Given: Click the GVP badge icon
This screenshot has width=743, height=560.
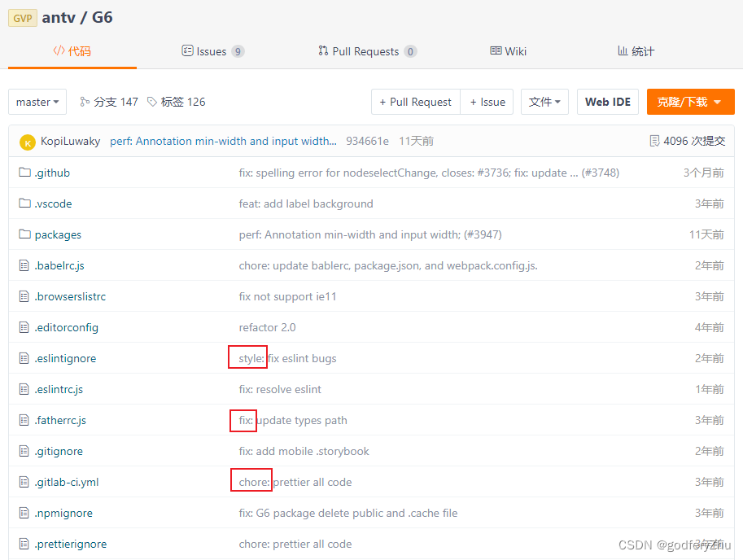Looking at the screenshot, I should pos(22,18).
